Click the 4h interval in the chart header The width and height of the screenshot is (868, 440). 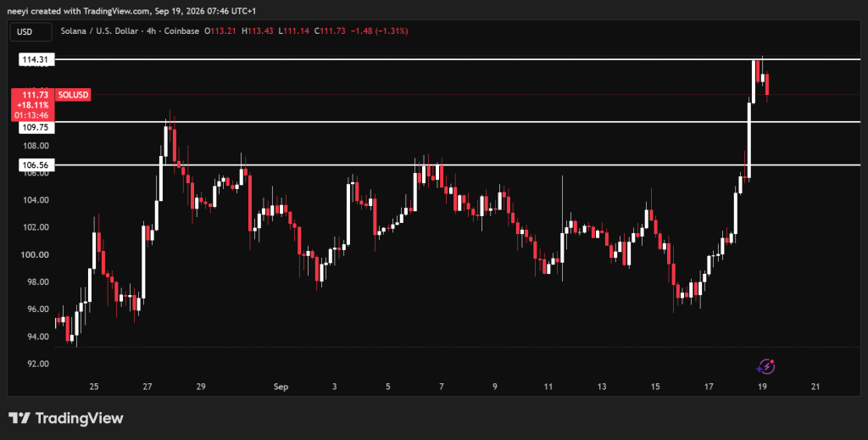[x=151, y=31]
